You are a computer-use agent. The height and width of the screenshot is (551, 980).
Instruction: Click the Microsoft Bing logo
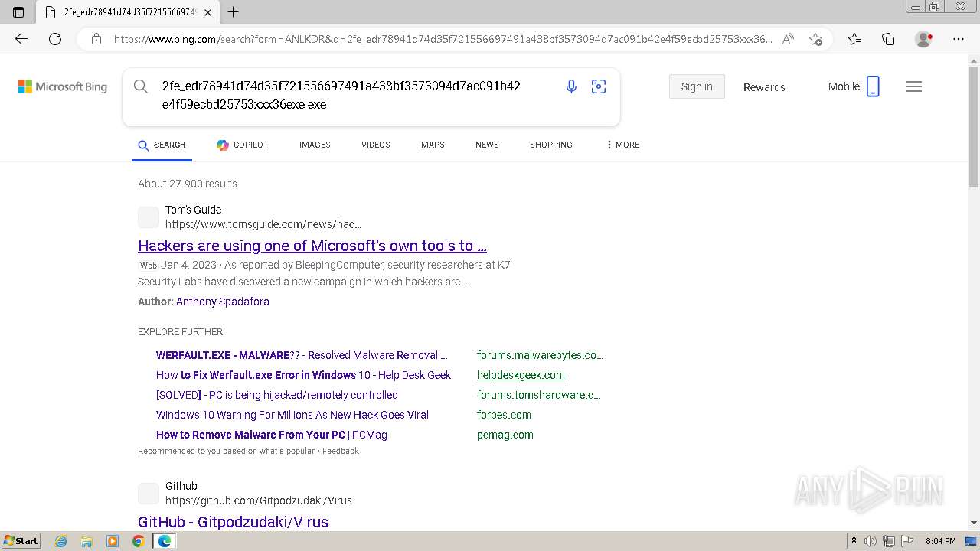click(x=63, y=86)
